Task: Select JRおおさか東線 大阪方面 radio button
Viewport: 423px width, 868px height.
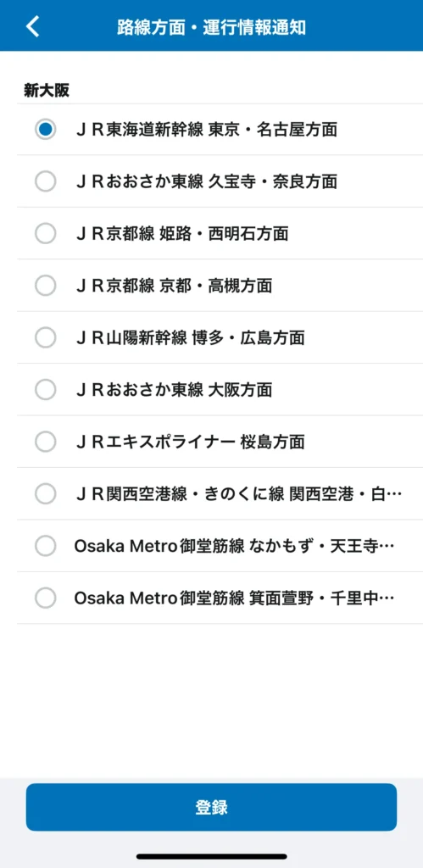Action: coord(46,390)
